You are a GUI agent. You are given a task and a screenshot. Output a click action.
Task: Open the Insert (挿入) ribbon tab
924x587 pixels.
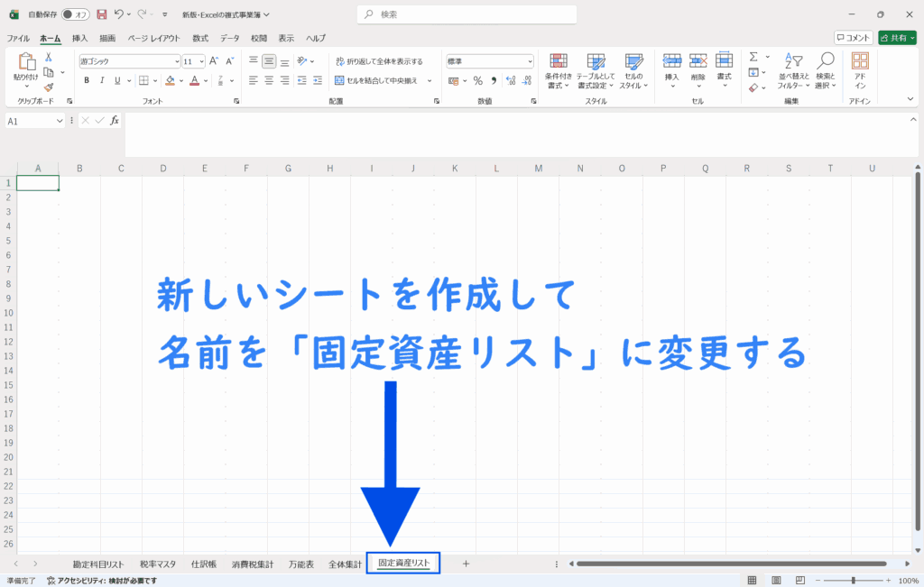[80, 38]
